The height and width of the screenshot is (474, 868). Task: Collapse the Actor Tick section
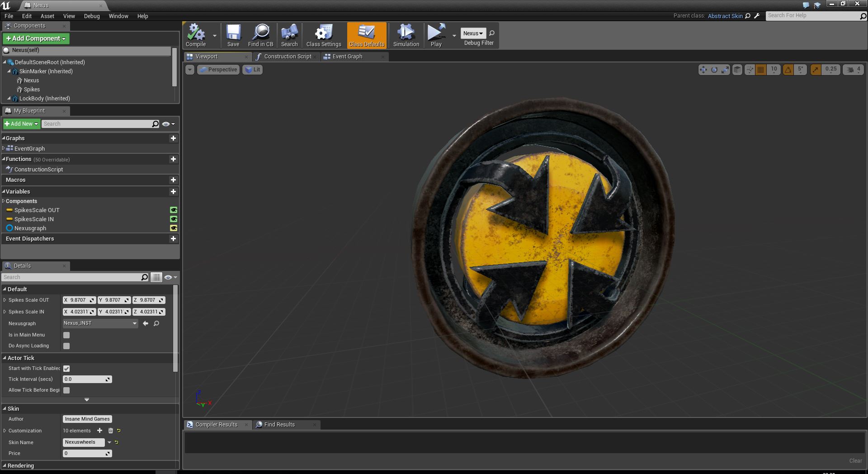click(x=5, y=358)
